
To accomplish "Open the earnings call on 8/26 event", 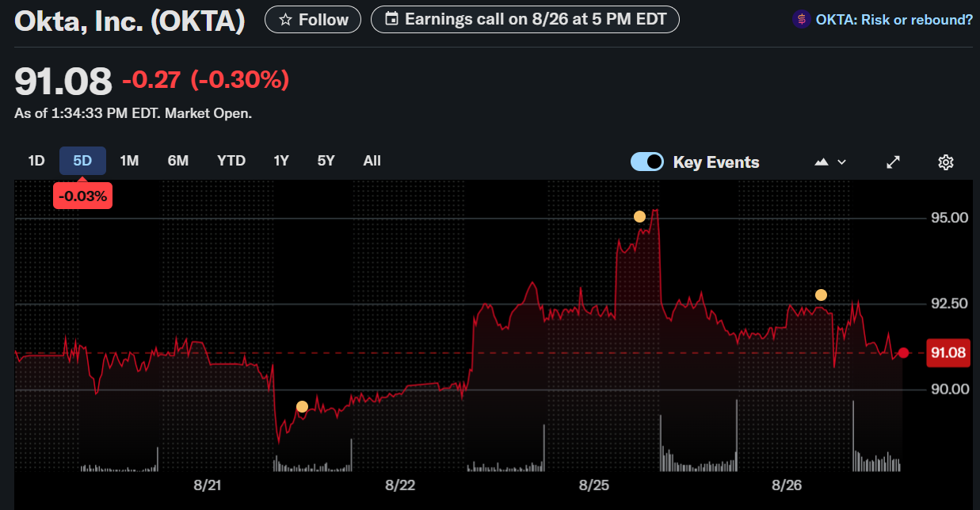I will click(524, 19).
